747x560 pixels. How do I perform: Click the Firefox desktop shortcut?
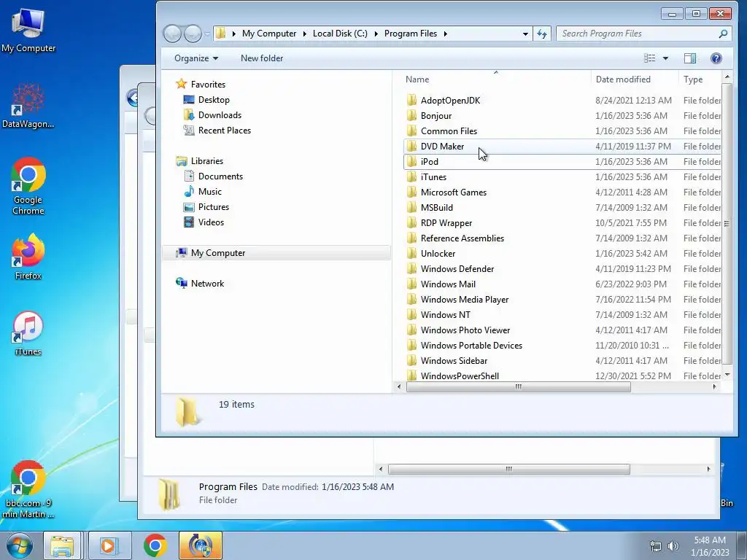coord(28,257)
